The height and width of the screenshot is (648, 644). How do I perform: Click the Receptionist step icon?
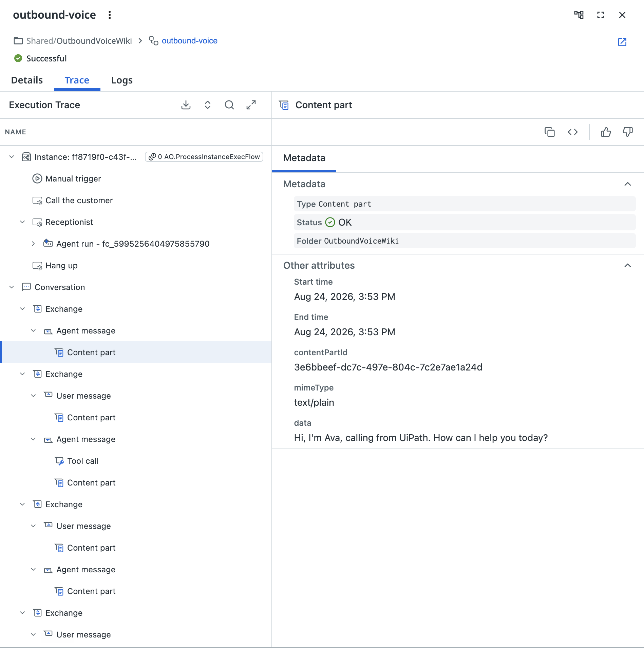point(37,222)
